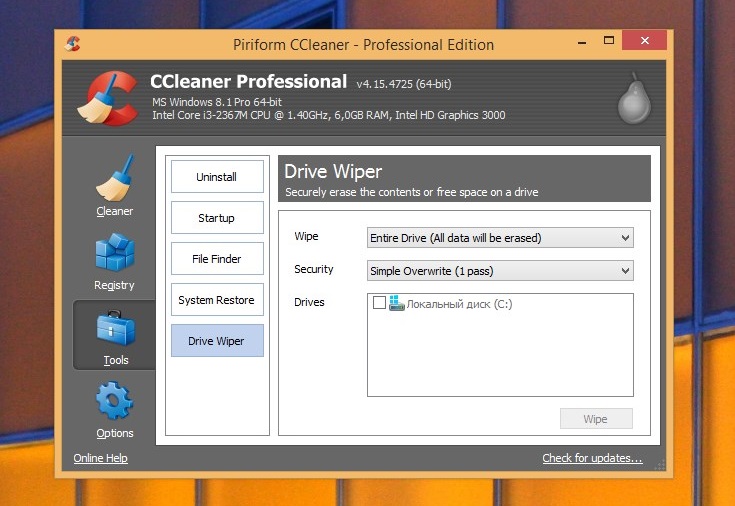
Task: Open the File Finder tab
Action: point(216,259)
